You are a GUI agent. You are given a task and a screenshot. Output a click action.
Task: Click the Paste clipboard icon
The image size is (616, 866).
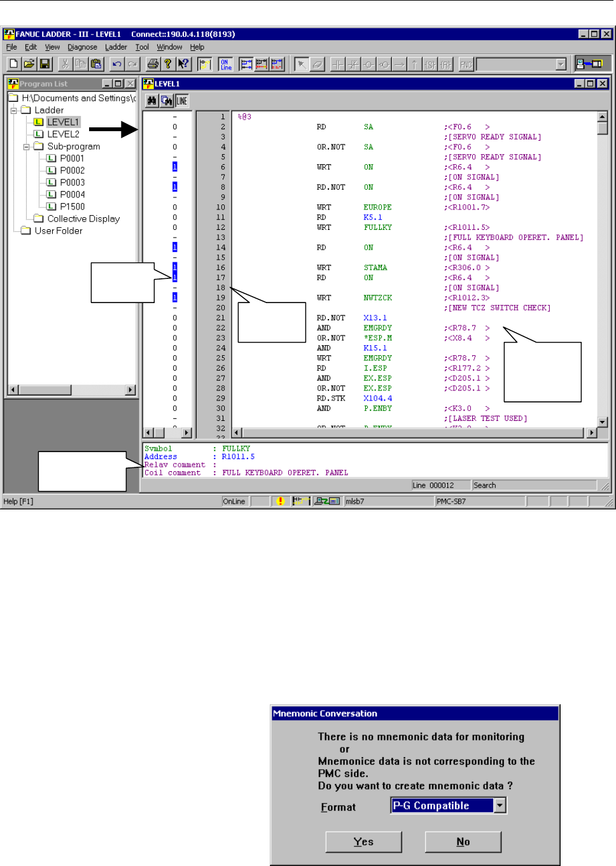tap(95, 64)
